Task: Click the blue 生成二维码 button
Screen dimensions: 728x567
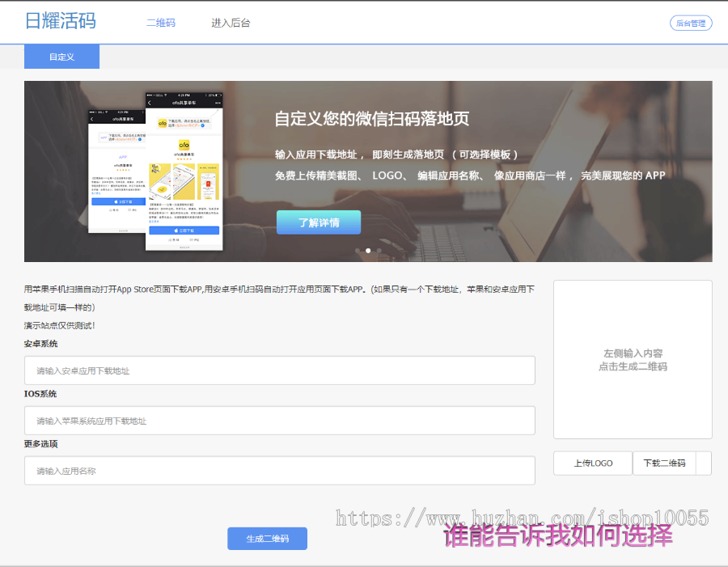Action: pos(267,538)
